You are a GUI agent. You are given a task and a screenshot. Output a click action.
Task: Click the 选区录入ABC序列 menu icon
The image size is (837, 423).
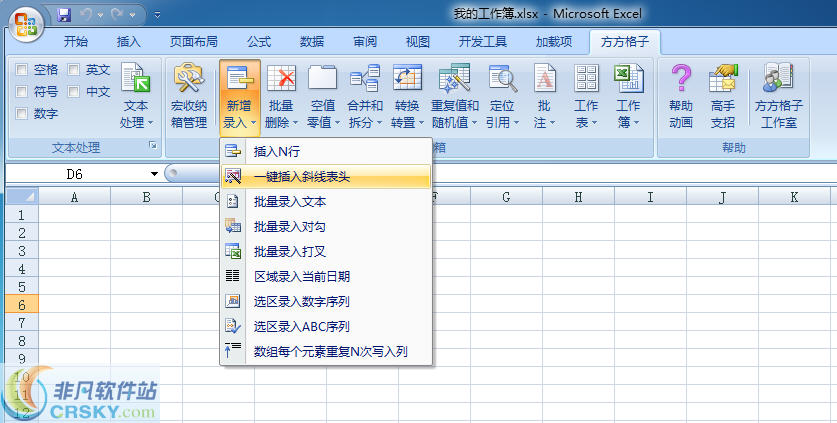[x=233, y=326]
